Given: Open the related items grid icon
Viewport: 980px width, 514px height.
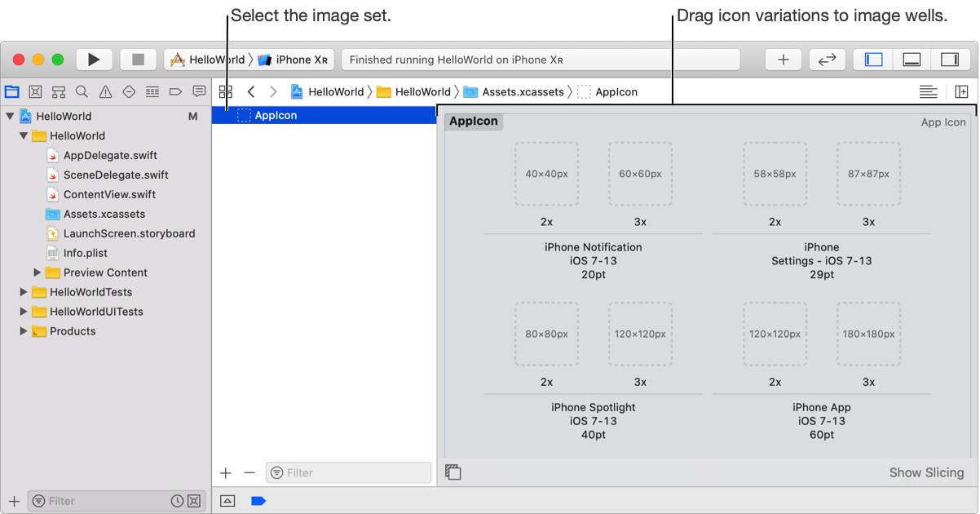Looking at the screenshot, I should 226,92.
